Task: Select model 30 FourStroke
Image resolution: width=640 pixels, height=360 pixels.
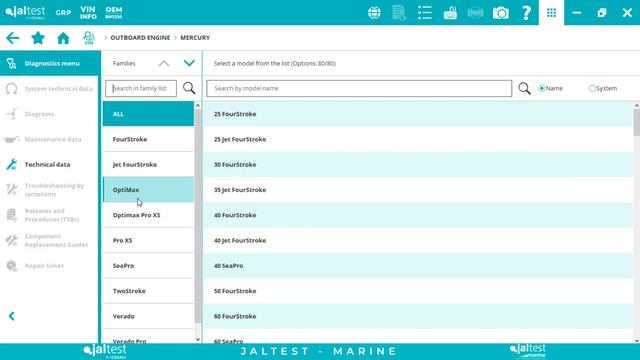Action: pyautogui.click(x=418, y=164)
